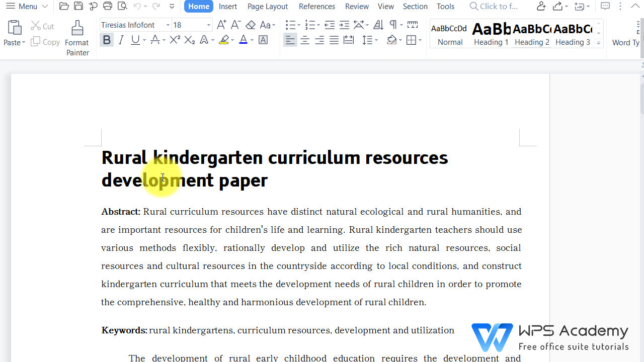Toggle Bold formatting button
Viewport: 644px width, 362px height.
[107, 40]
